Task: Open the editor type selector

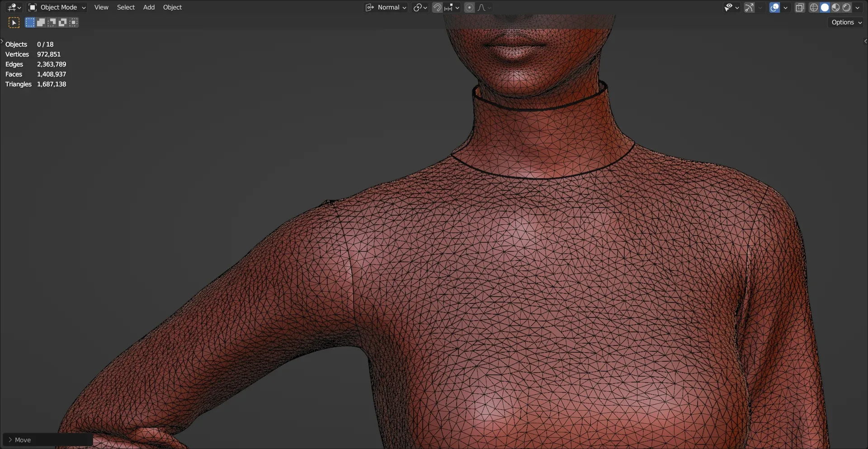Action: (x=14, y=7)
